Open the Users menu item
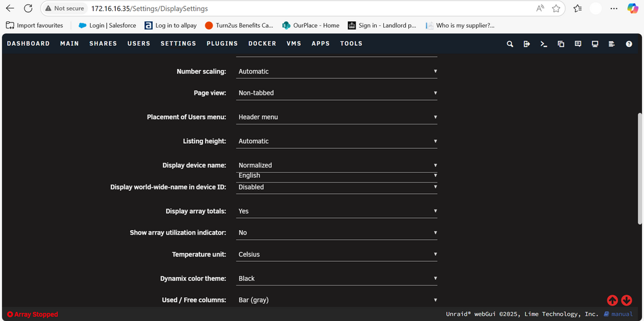644x321 pixels. (139, 44)
